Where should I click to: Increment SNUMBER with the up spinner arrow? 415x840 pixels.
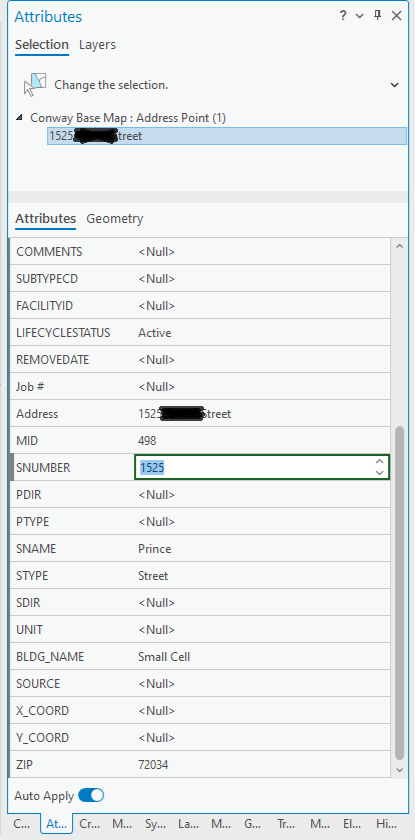click(x=380, y=462)
